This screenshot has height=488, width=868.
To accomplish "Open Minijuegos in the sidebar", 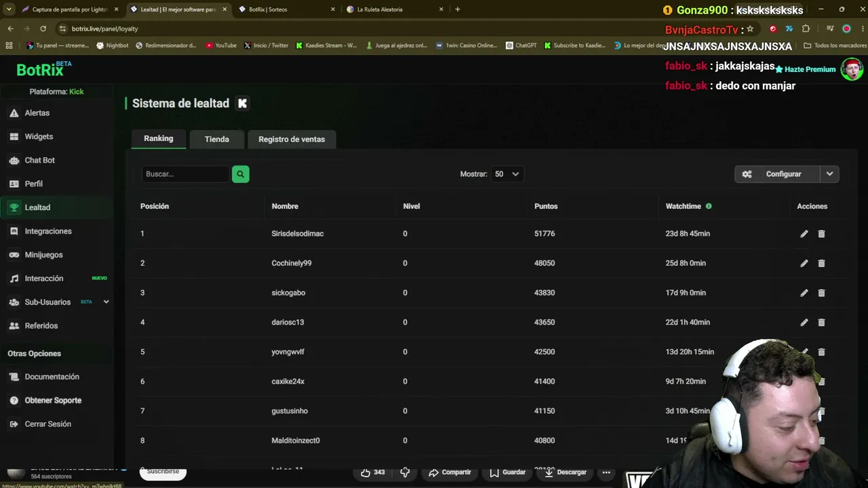I will pyautogui.click(x=43, y=255).
